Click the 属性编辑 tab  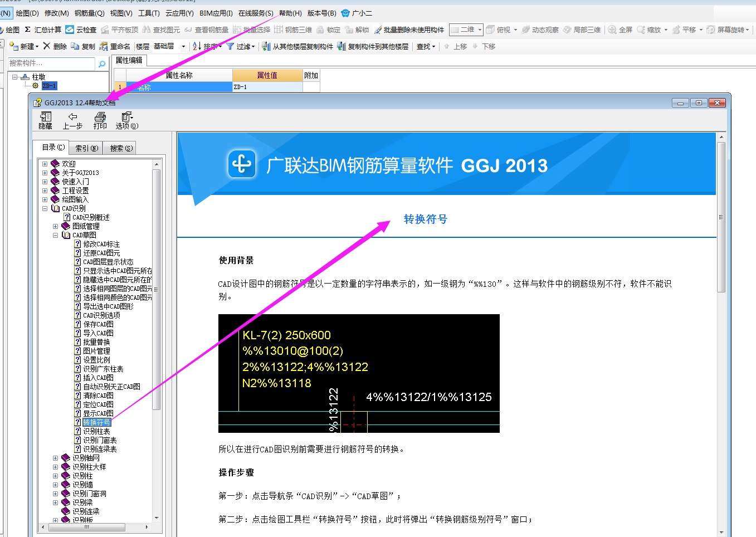tap(129, 60)
